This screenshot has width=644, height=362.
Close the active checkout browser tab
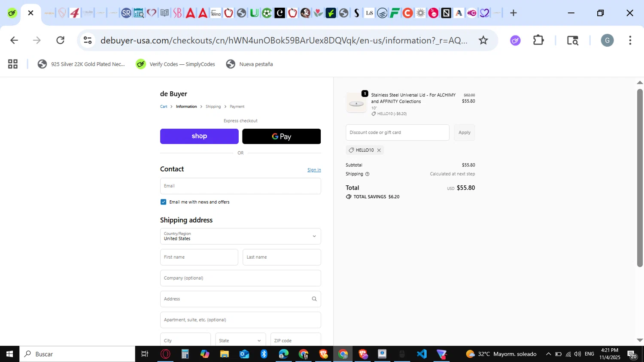click(x=30, y=13)
